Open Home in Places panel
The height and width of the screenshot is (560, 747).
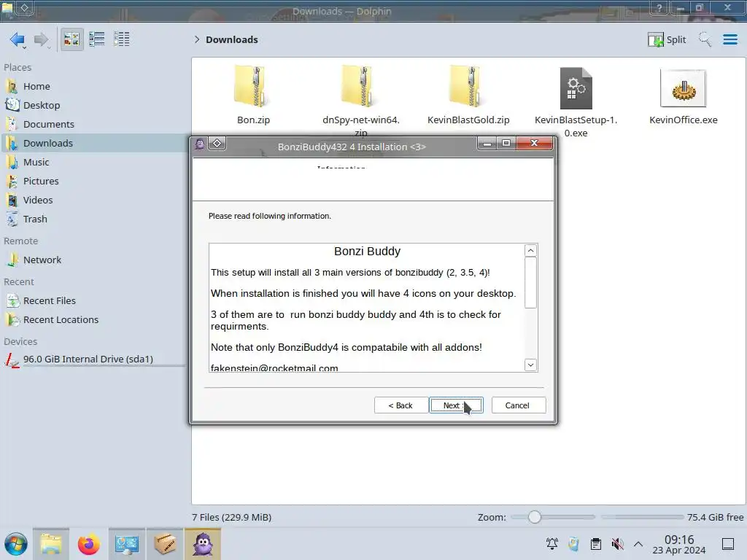click(x=93, y=86)
